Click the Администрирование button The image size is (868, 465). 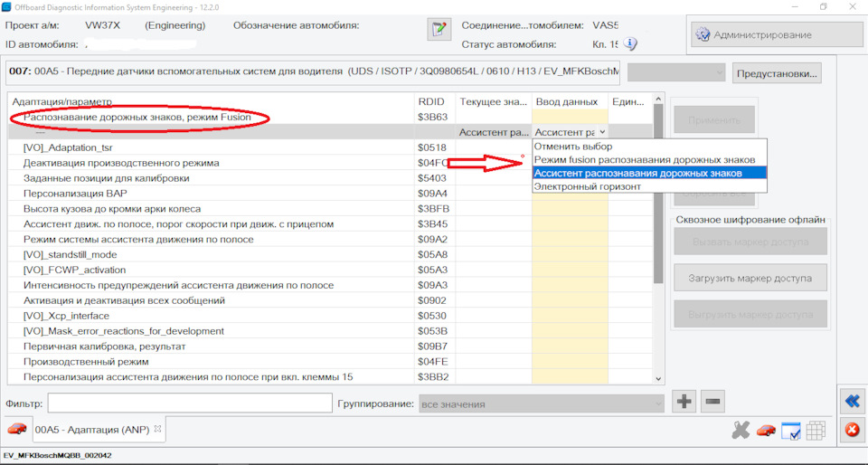point(776,35)
